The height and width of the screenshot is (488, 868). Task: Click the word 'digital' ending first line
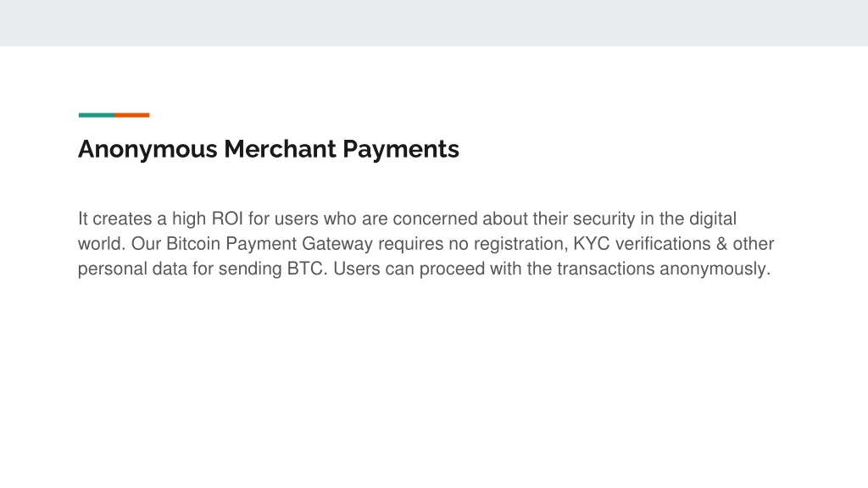712,219
